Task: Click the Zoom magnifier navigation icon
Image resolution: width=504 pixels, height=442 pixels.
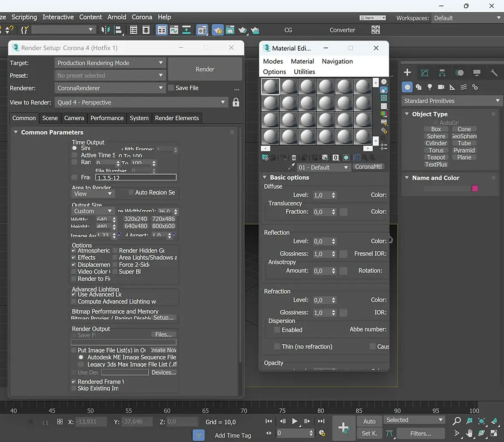Action: pos(457,421)
